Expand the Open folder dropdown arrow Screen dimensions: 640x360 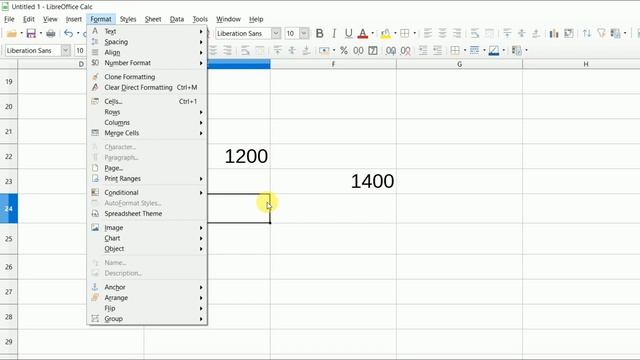pos(21,33)
